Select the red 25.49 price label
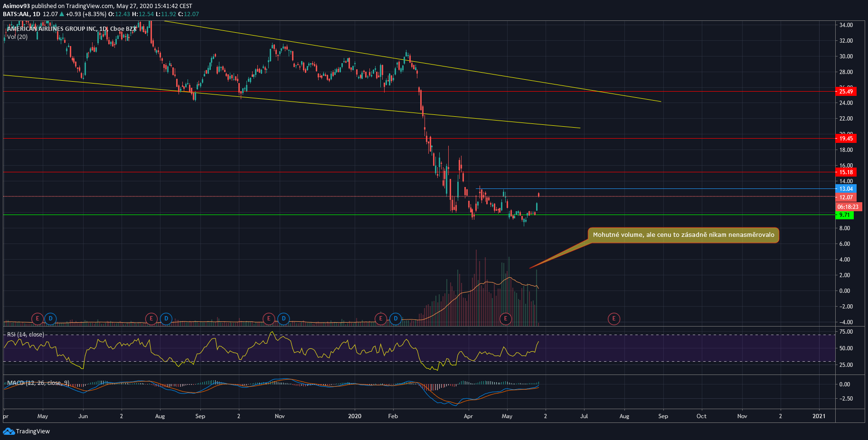This screenshot has width=868, height=440. pos(846,92)
